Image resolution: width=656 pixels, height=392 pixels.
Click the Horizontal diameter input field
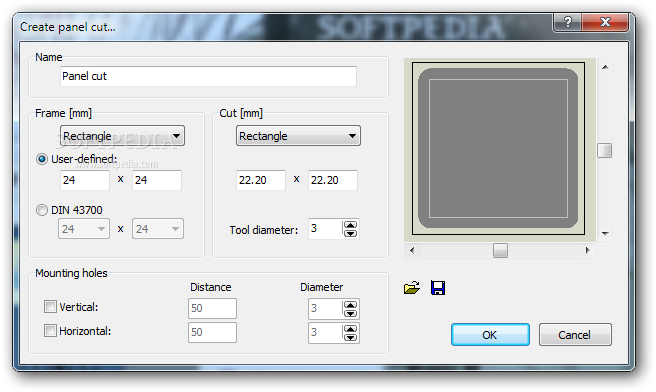pos(325,333)
